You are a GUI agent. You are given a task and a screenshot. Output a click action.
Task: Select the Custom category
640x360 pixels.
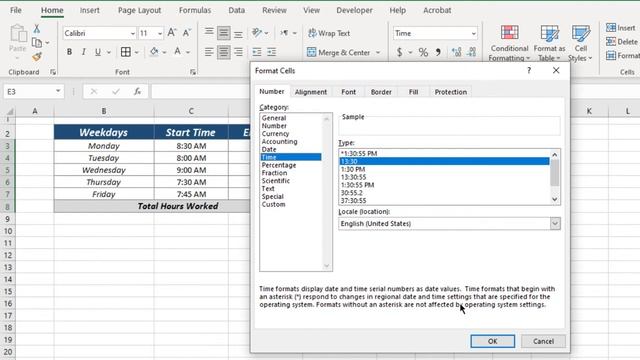pyautogui.click(x=273, y=204)
